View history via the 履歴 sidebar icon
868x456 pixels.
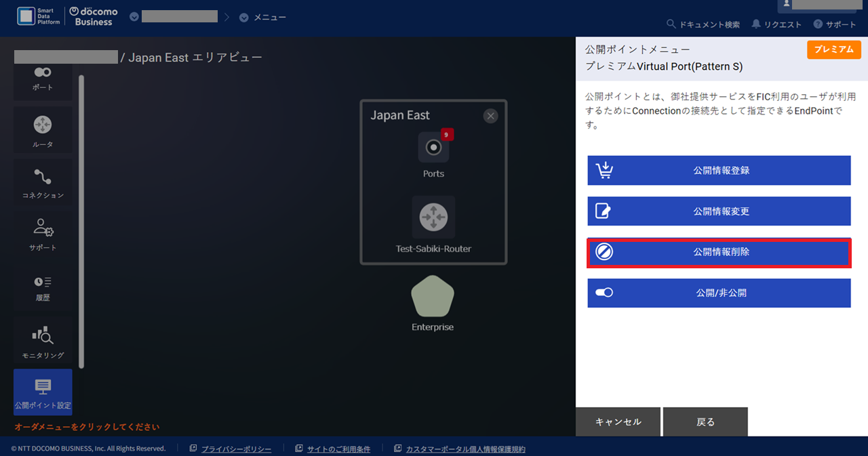click(x=42, y=287)
